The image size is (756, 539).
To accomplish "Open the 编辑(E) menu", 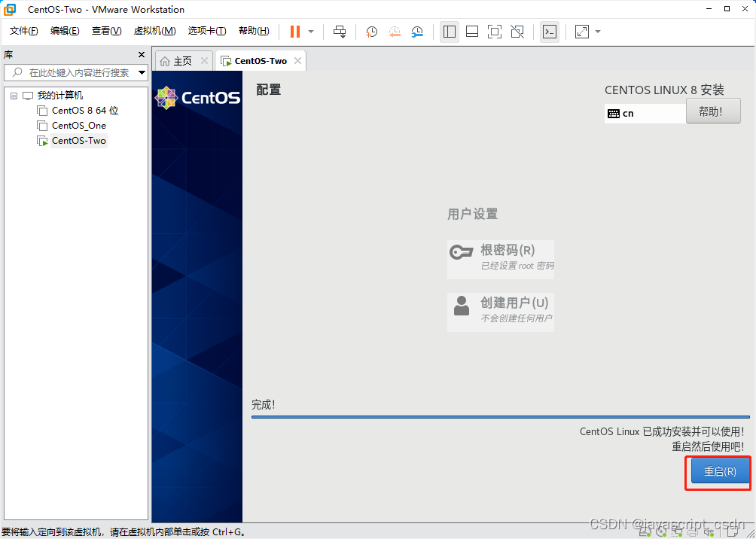I will [x=65, y=31].
